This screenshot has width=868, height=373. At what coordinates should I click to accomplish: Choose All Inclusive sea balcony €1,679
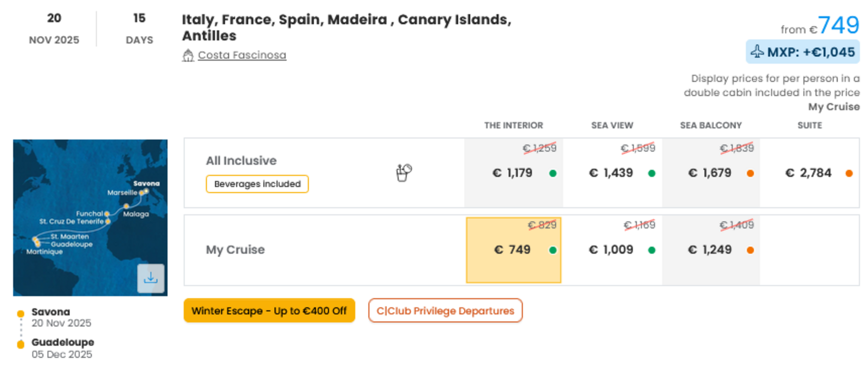(x=711, y=173)
